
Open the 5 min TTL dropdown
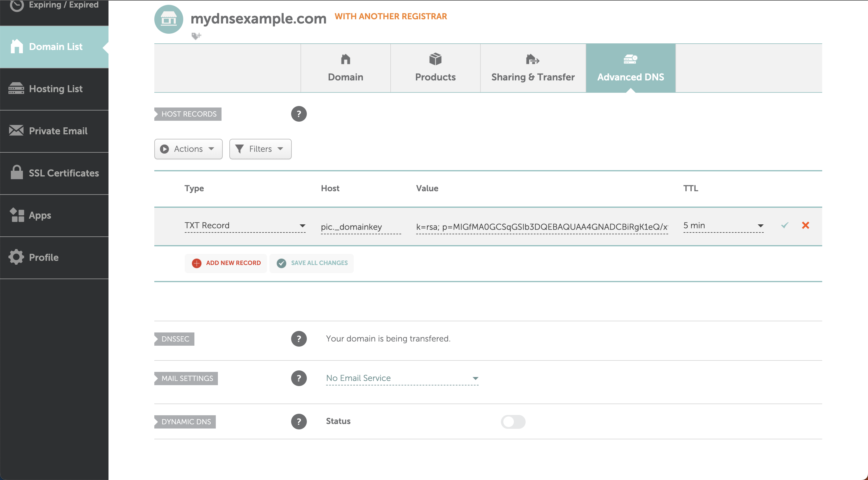coord(723,226)
